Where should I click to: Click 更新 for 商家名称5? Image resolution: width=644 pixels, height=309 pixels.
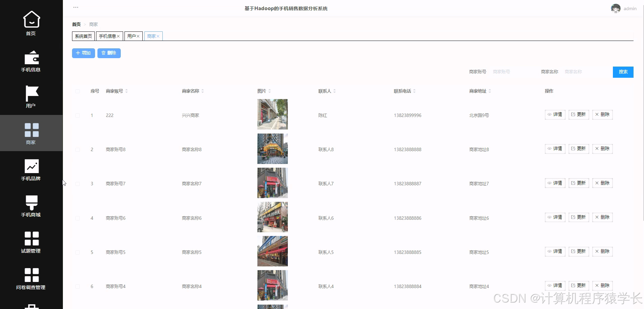click(579, 252)
